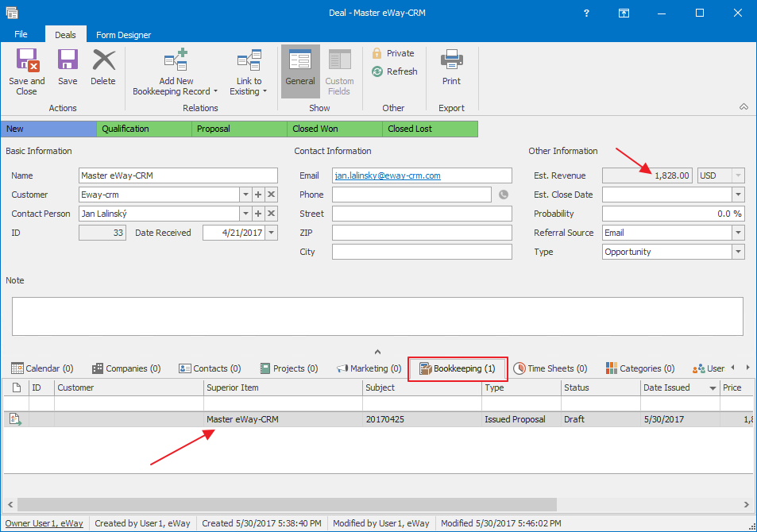Click horizontal scrollbar in bookkeeping grid
This screenshot has width=757, height=532.
[x=287, y=504]
